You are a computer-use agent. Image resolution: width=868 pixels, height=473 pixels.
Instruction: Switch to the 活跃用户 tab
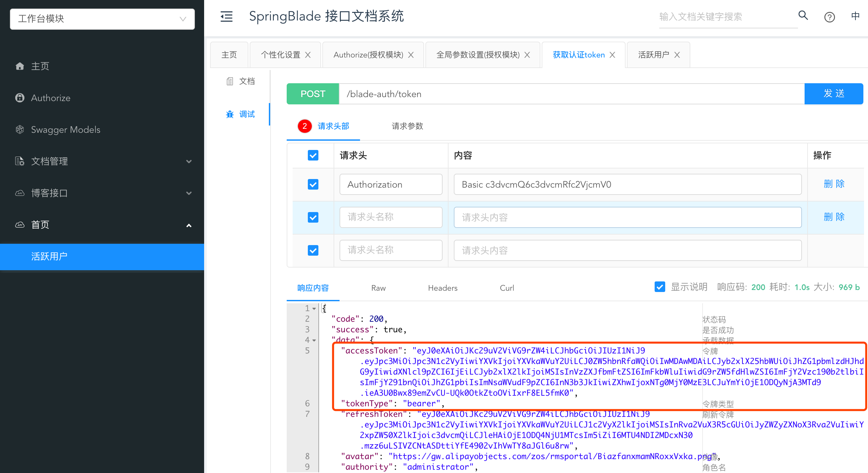click(653, 55)
